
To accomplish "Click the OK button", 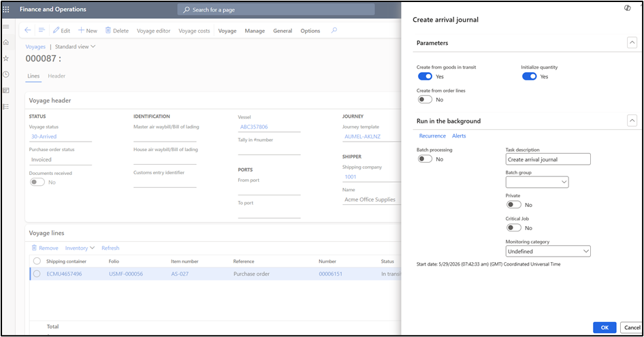I will tap(605, 327).
